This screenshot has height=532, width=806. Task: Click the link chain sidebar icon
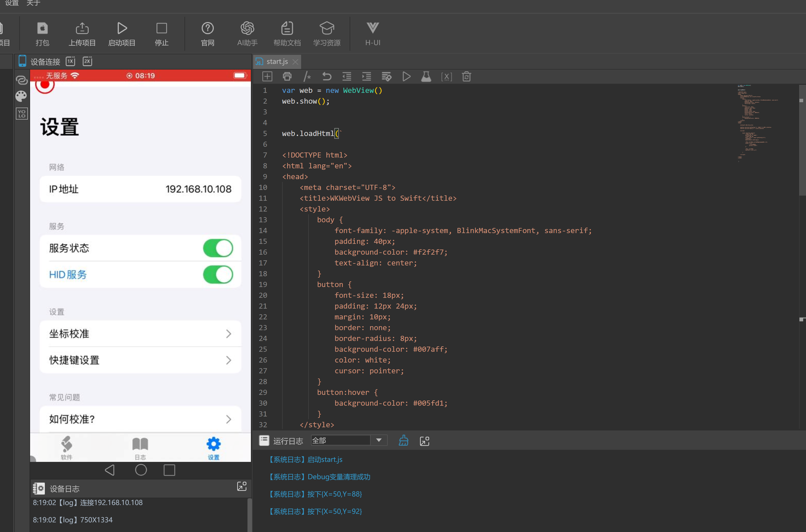coord(21,80)
